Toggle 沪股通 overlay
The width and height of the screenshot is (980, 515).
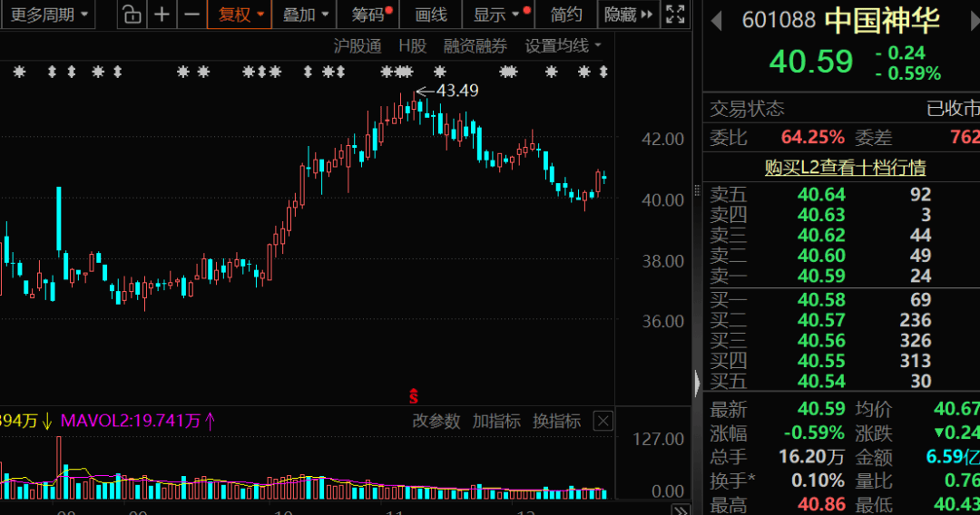tap(358, 46)
